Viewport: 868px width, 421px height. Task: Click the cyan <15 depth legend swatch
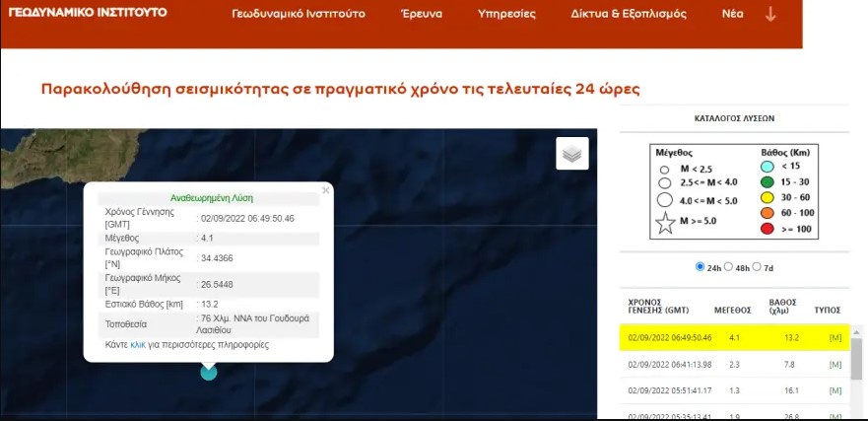click(768, 166)
